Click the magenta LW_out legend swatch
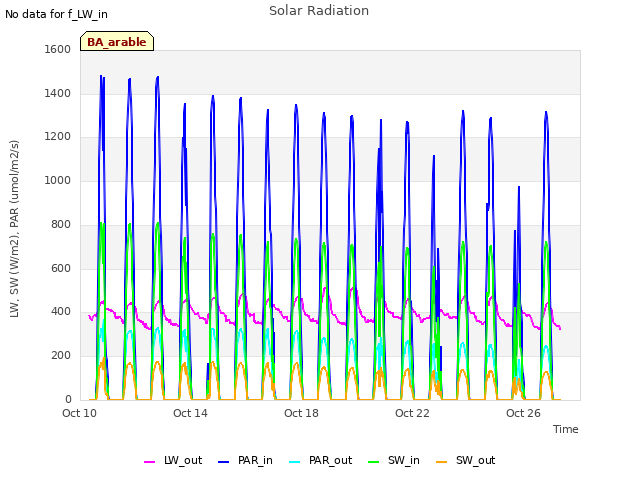 point(149,462)
